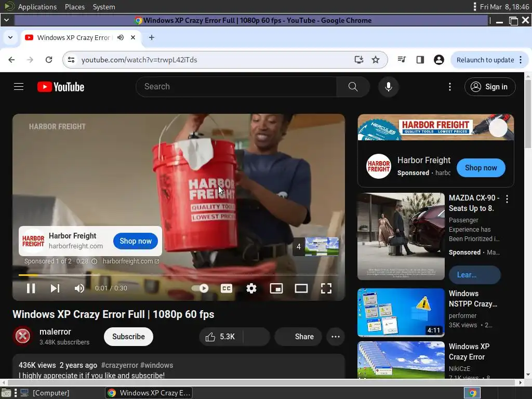Seek on the video progress bar
532x399 pixels.
coord(179,275)
